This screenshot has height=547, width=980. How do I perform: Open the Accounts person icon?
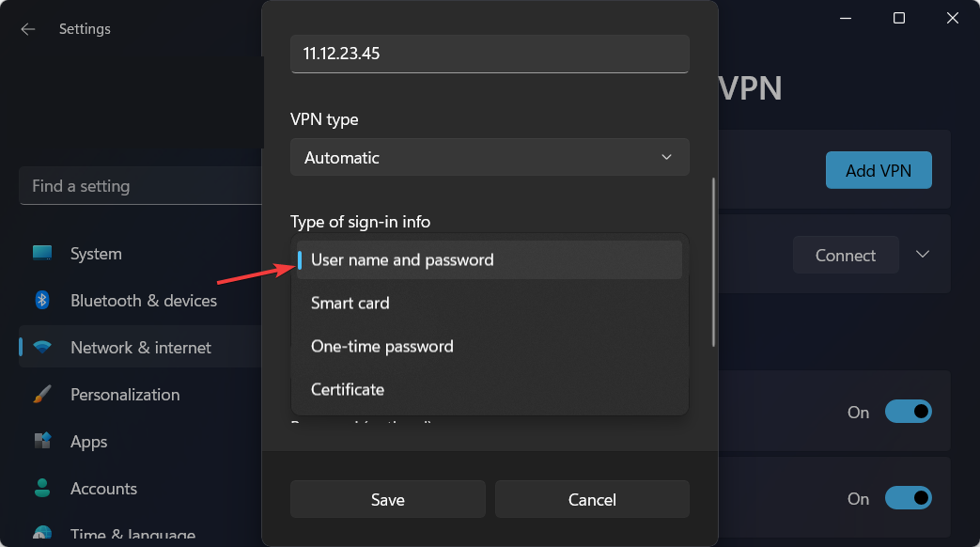click(42, 488)
